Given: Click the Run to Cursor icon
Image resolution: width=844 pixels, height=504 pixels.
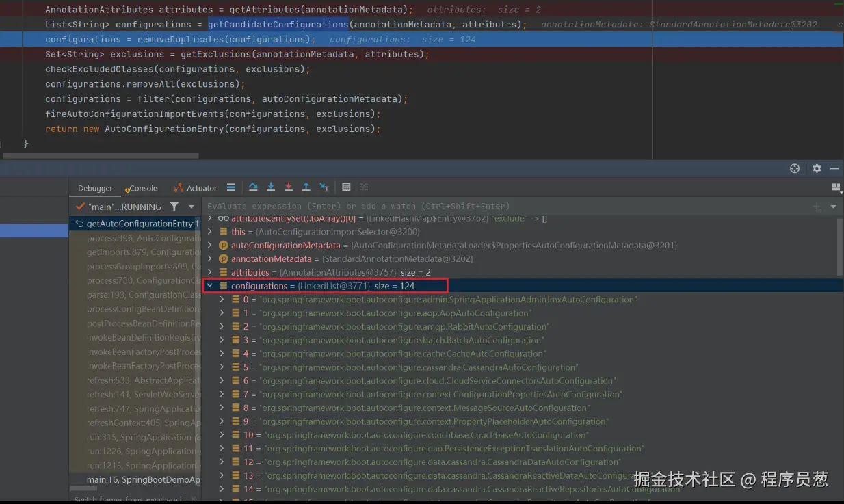Looking at the screenshot, I should coord(324,187).
